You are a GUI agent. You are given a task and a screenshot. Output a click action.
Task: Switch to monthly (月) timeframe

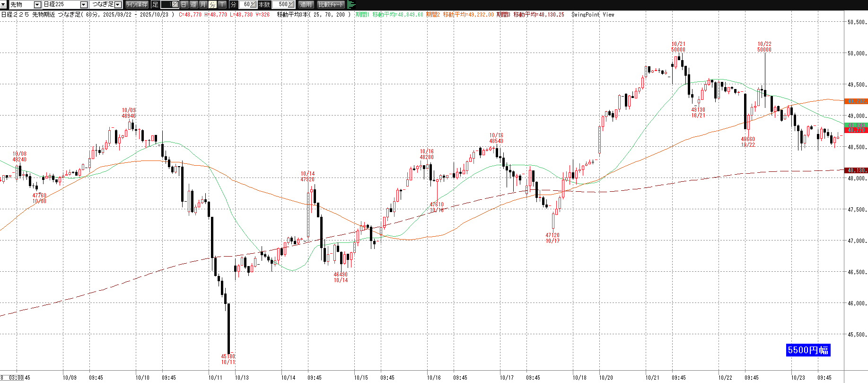pos(203,4)
